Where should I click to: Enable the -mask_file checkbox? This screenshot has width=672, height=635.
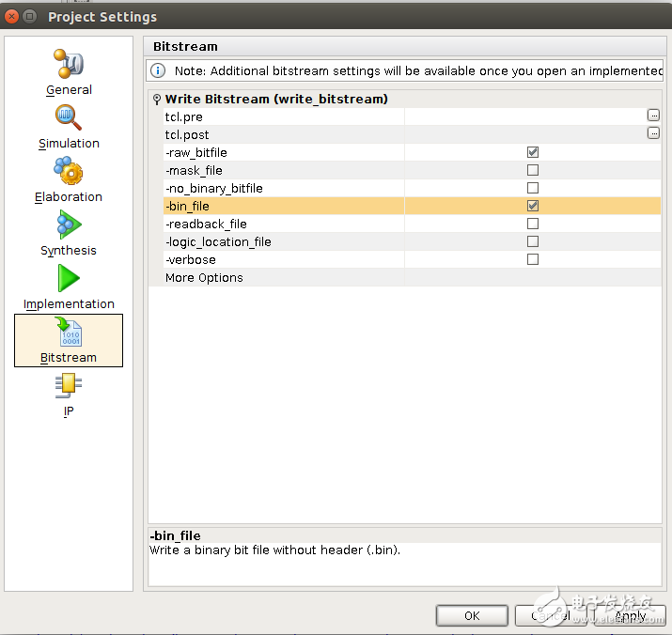(x=533, y=170)
